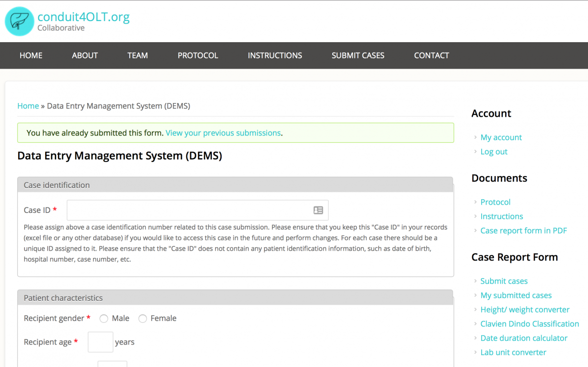Open View your previous submissions link
The width and height of the screenshot is (588, 367).
coord(223,133)
